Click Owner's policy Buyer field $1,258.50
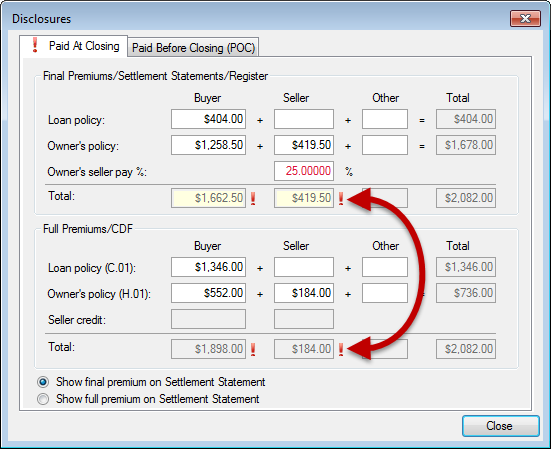The width and height of the screenshot is (551, 449). click(x=208, y=145)
